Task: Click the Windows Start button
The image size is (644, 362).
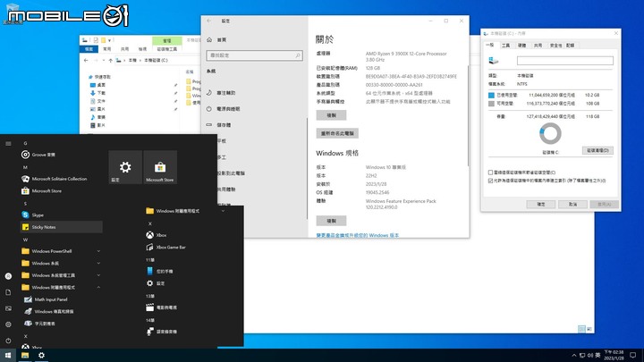Action: 8,356
